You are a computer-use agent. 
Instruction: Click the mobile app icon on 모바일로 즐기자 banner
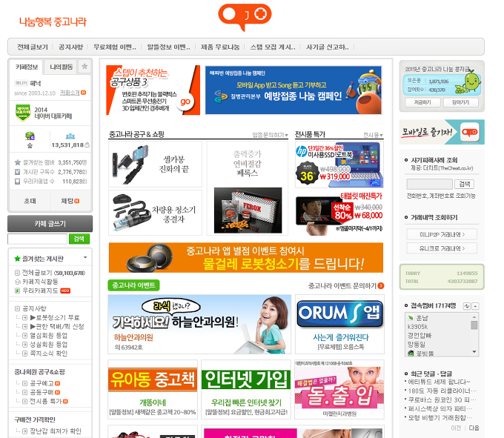point(470,132)
